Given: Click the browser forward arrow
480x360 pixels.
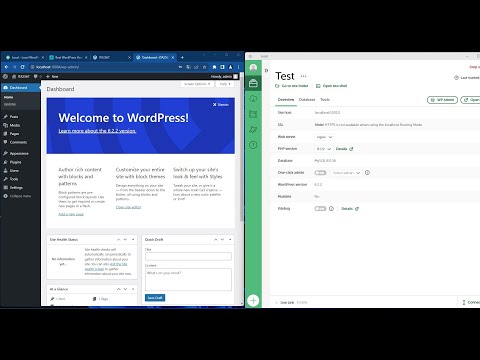Looking at the screenshot, I should pos(14,67).
